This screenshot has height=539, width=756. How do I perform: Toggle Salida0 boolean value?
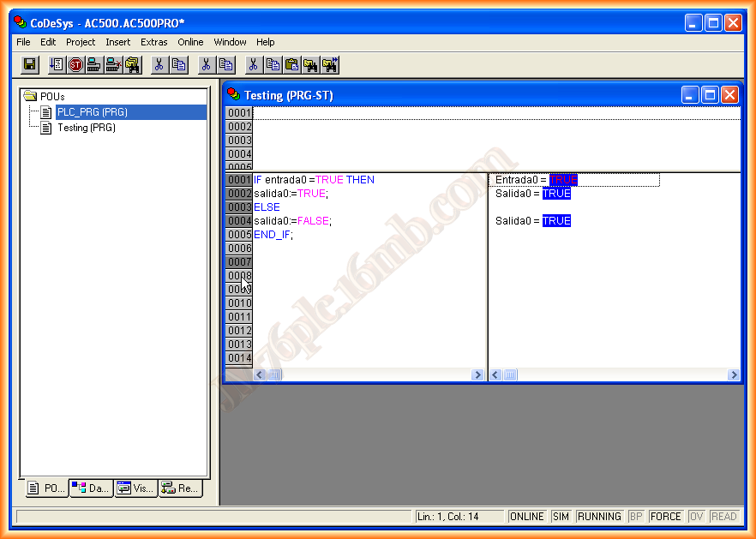pos(555,193)
